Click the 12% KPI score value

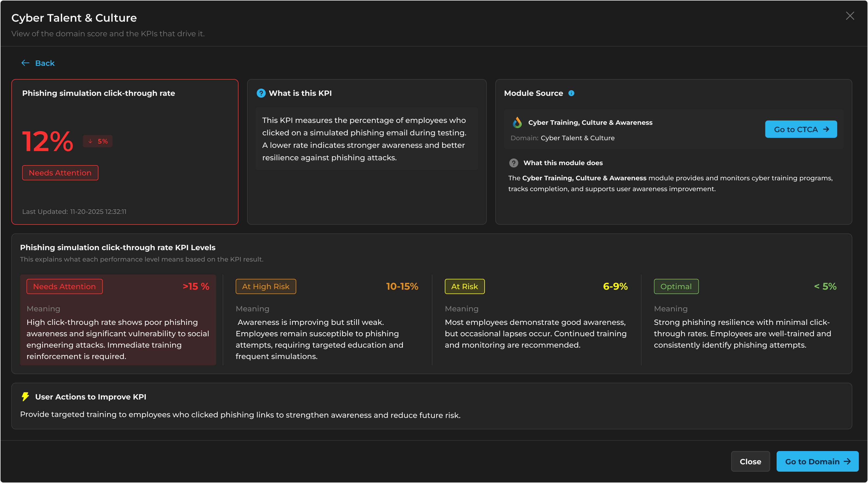pos(48,141)
